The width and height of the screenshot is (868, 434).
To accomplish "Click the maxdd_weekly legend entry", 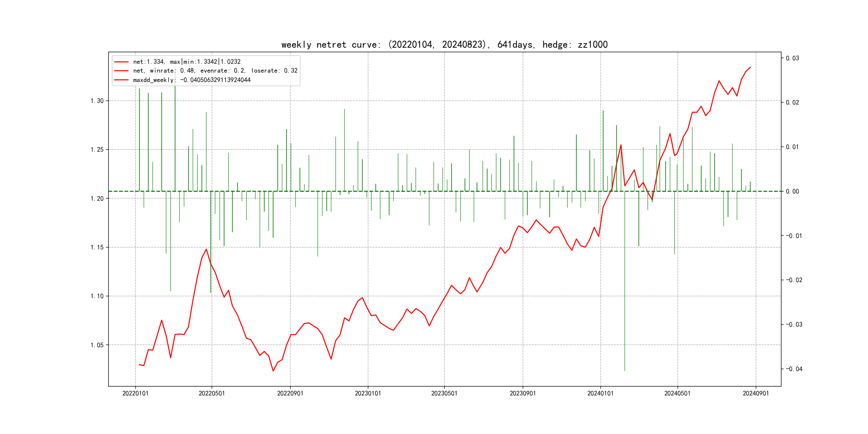I will tap(191, 80).
